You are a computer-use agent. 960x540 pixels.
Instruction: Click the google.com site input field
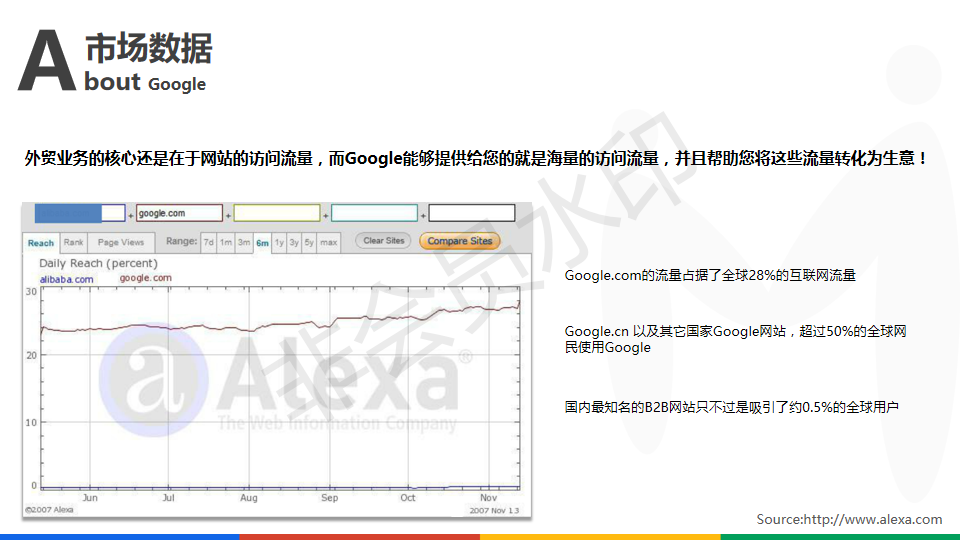tap(179, 213)
